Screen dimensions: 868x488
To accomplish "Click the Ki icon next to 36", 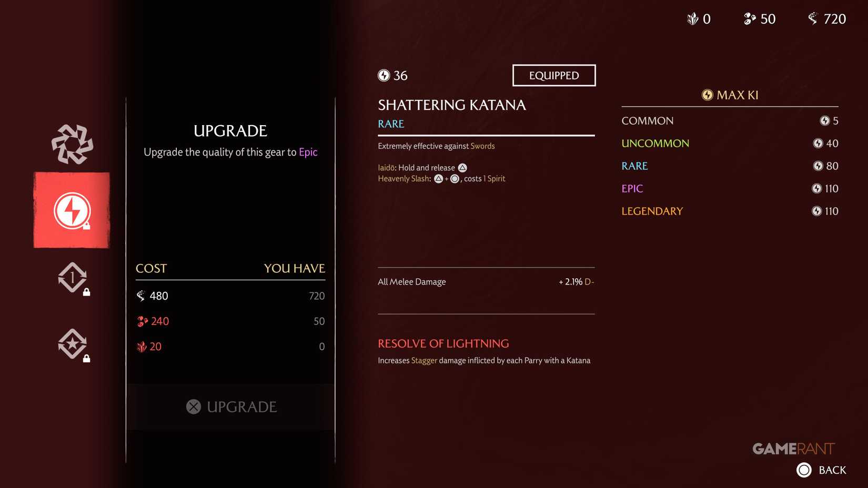I will tap(384, 76).
